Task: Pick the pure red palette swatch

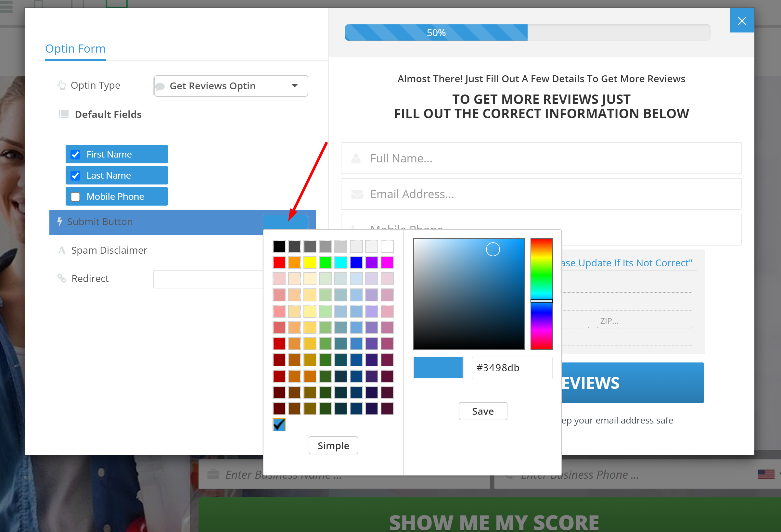Action: click(x=279, y=262)
